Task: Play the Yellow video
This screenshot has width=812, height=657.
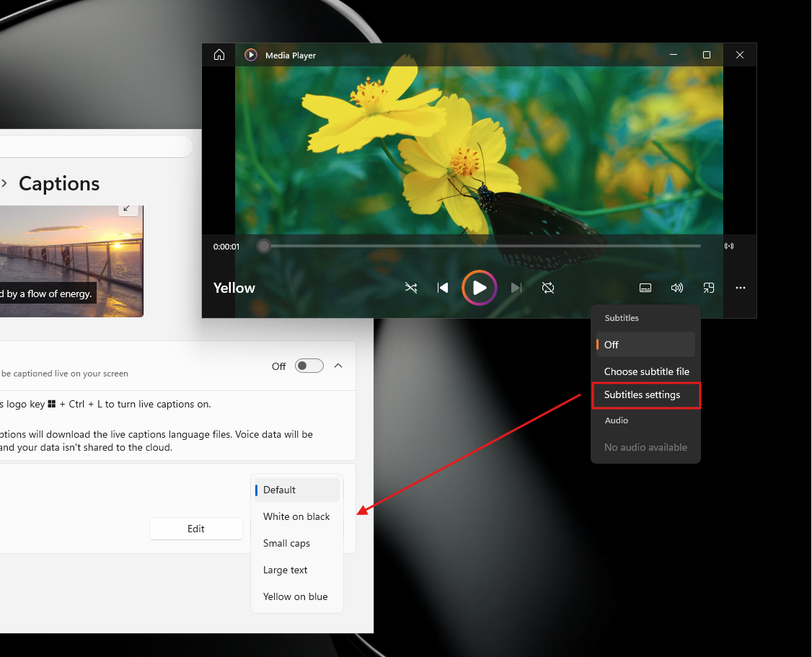Action: 480,288
